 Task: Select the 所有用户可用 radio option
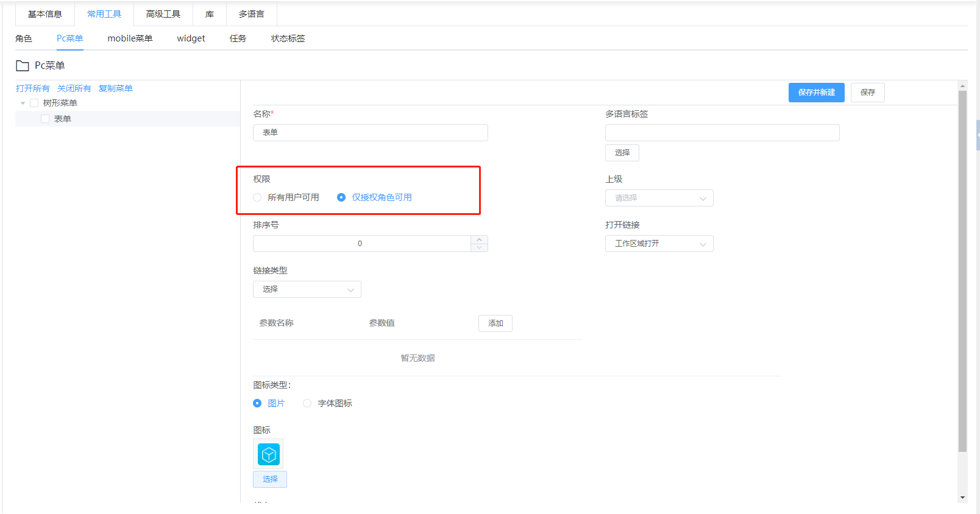tap(257, 197)
